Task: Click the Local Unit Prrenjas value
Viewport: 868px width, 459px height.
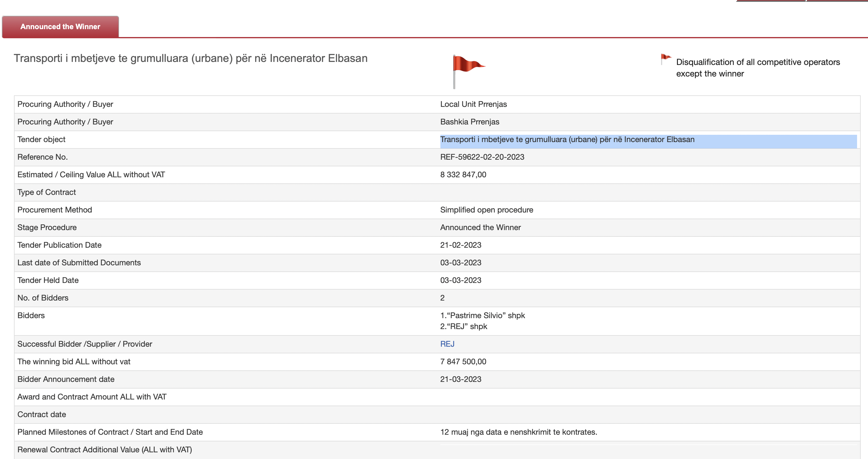Action: [473, 104]
